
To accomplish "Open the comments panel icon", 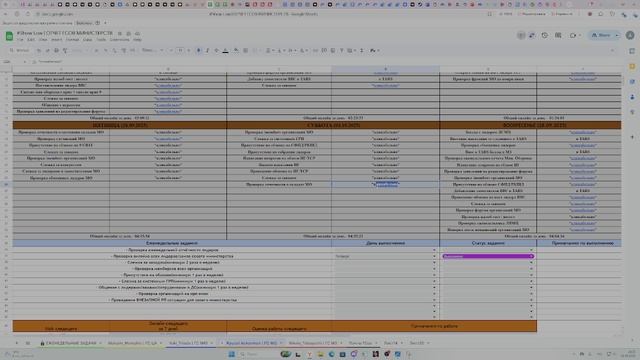I will (558, 36).
